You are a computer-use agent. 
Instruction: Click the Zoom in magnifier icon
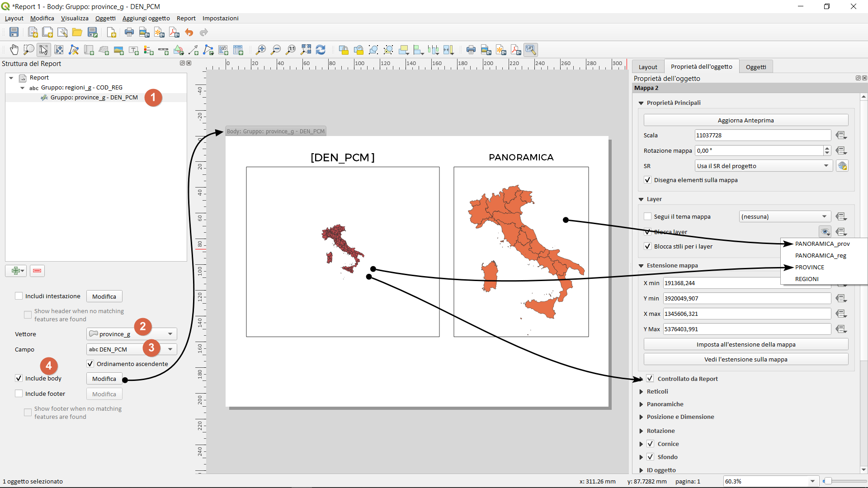[261, 50]
